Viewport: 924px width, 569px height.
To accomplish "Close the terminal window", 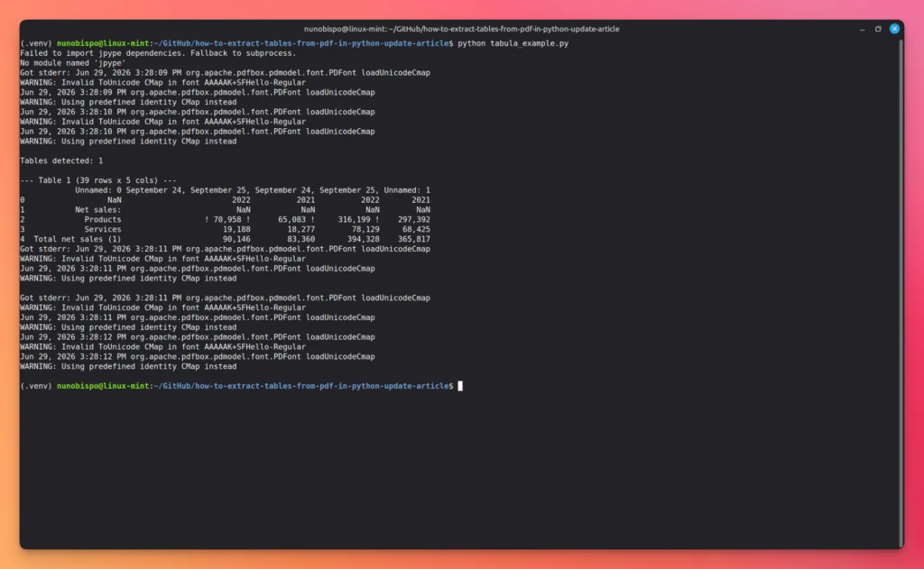I will [894, 28].
